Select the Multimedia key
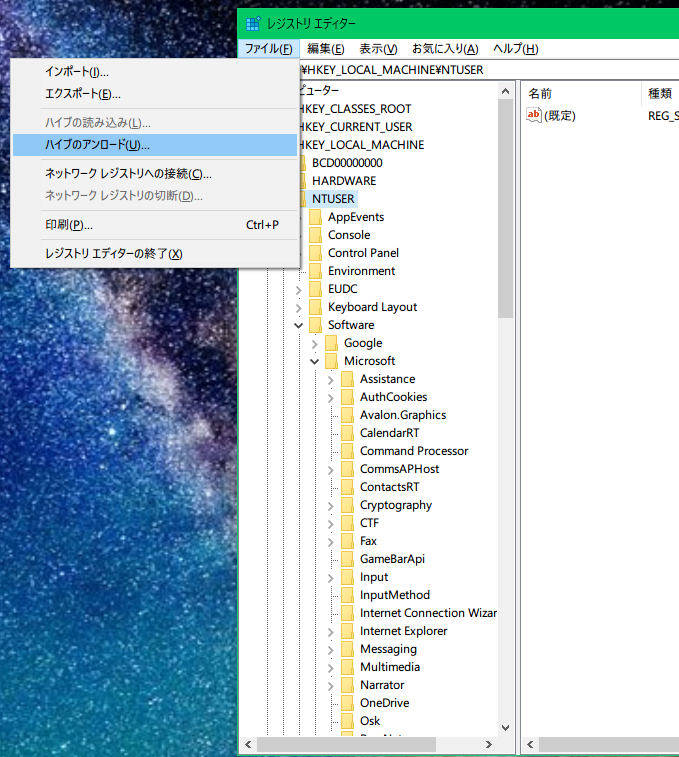The width and height of the screenshot is (679, 757). (x=390, y=667)
